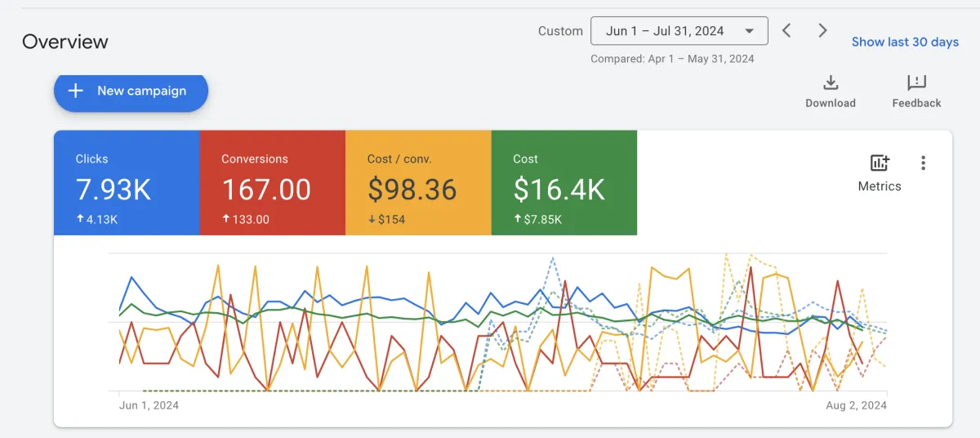Click Show last 30 days link
Image resolution: width=980 pixels, height=438 pixels.
905,42
